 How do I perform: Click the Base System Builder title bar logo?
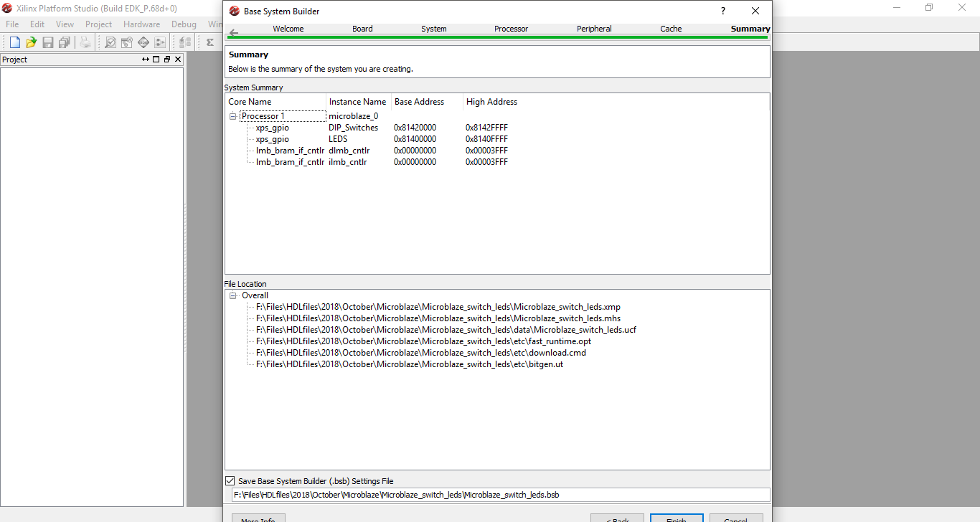pos(235,11)
